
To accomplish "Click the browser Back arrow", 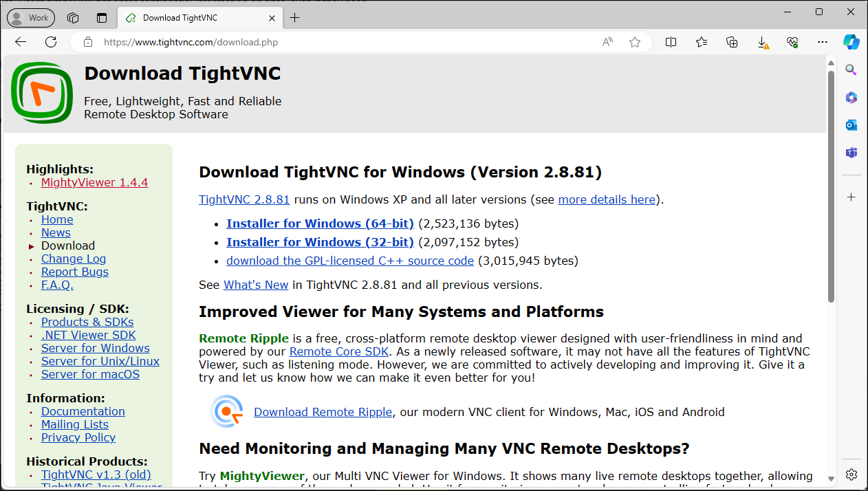I will click(21, 42).
